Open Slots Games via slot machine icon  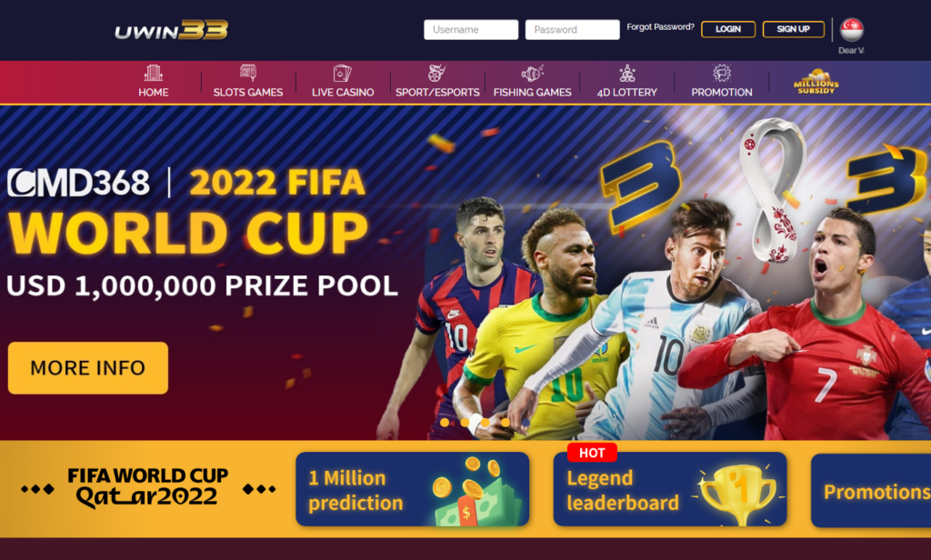pos(248,73)
